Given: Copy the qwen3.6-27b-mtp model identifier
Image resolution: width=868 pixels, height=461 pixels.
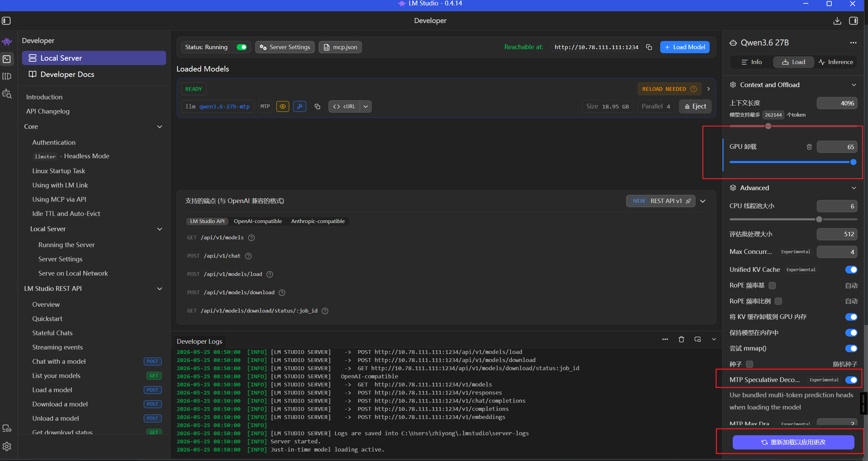Looking at the screenshot, I should pos(317,106).
